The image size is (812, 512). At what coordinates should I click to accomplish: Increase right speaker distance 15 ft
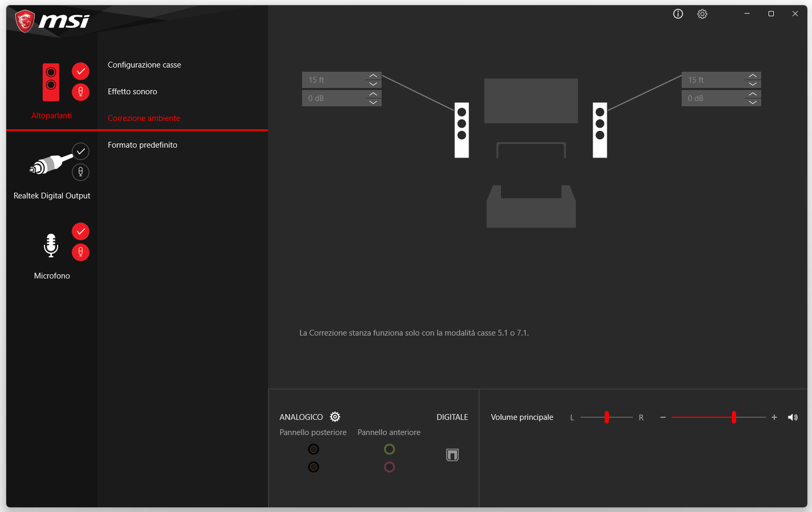point(753,76)
